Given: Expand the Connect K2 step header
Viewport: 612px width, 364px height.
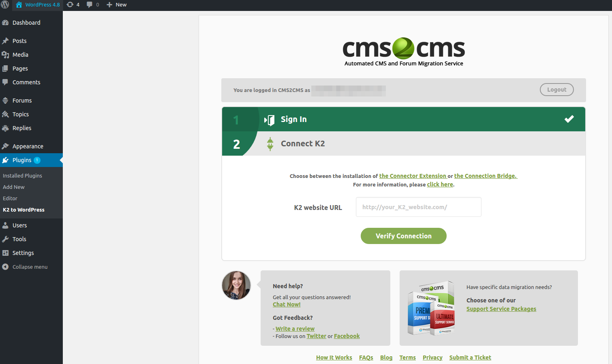Looking at the screenshot, I should (404, 143).
